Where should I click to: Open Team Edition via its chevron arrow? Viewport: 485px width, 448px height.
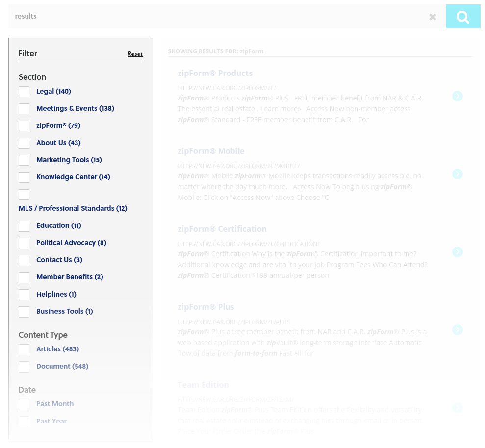pyautogui.click(x=457, y=408)
